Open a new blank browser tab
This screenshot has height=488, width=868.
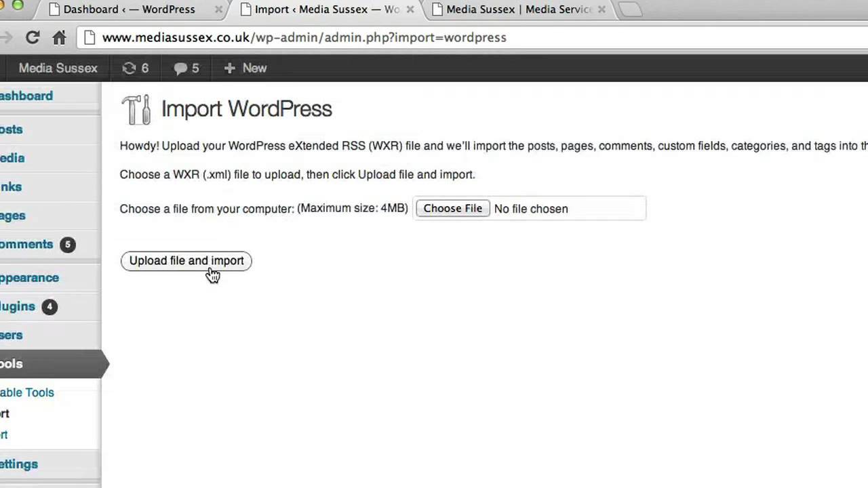click(x=631, y=9)
